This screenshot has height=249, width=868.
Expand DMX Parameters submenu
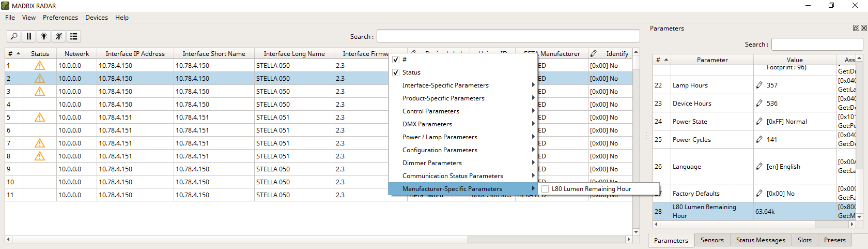click(463, 124)
